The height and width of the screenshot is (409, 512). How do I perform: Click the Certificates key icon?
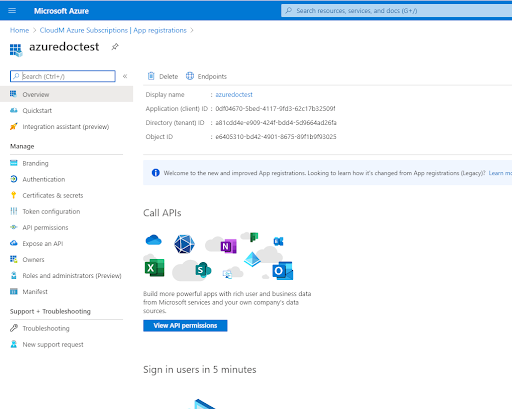(x=14, y=195)
